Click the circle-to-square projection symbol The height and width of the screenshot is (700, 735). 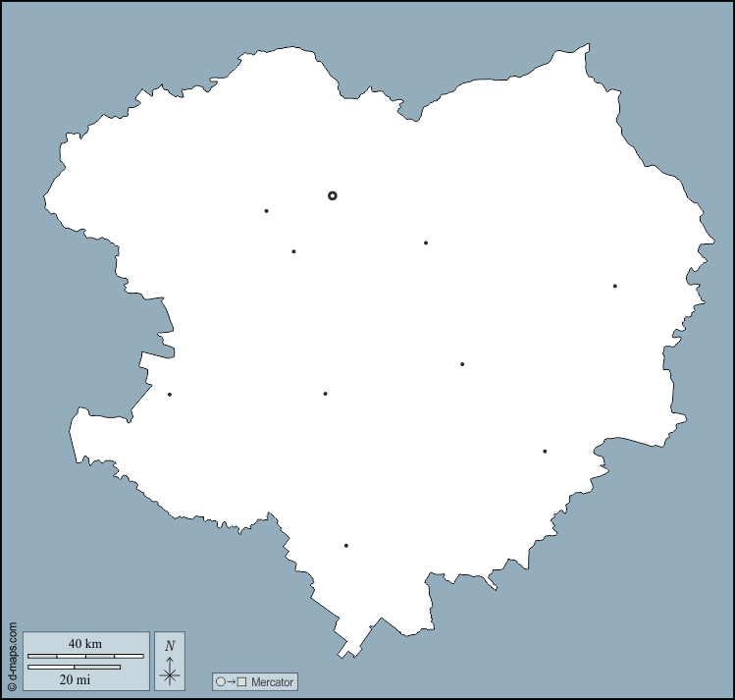click(x=231, y=681)
